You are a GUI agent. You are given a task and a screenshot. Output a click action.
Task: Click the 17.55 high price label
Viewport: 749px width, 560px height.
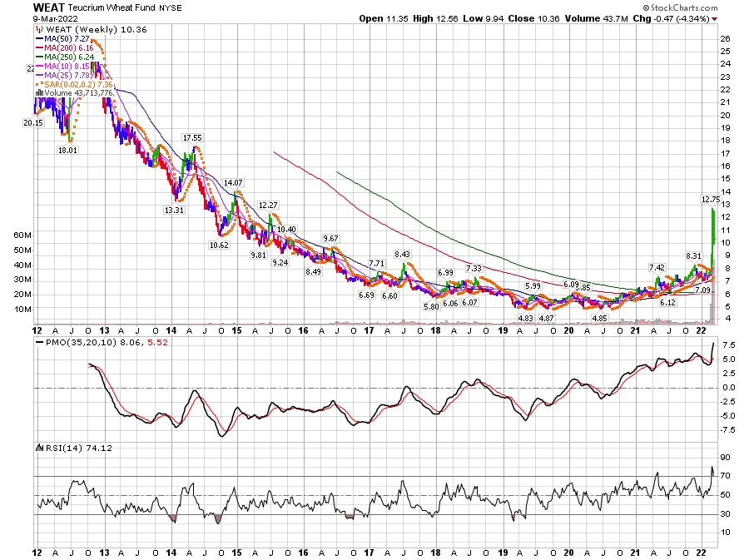click(192, 137)
